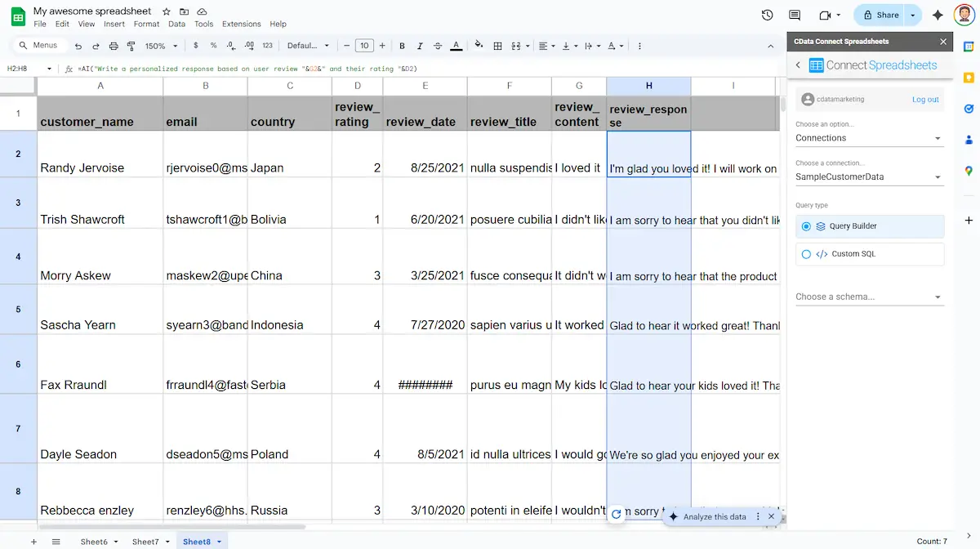Select the Query Builder query type
The width and height of the screenshot is (980, 549).
tap(870, 226)
